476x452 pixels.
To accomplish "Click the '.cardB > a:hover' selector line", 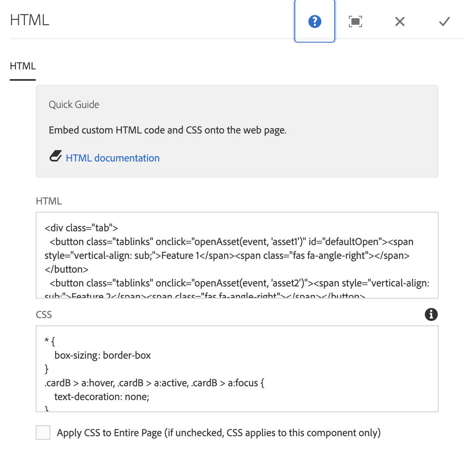I will click(154, 383).
